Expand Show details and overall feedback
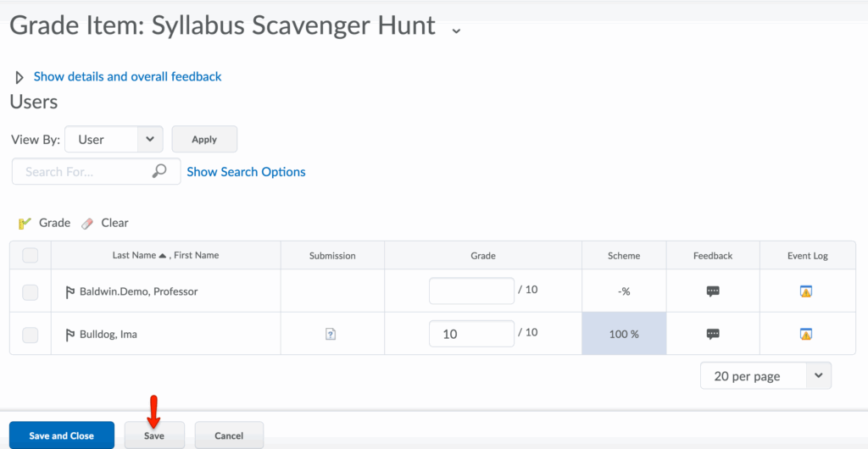Image resolution: width=868 pixels, height=449 pixels. pos(127,76)
